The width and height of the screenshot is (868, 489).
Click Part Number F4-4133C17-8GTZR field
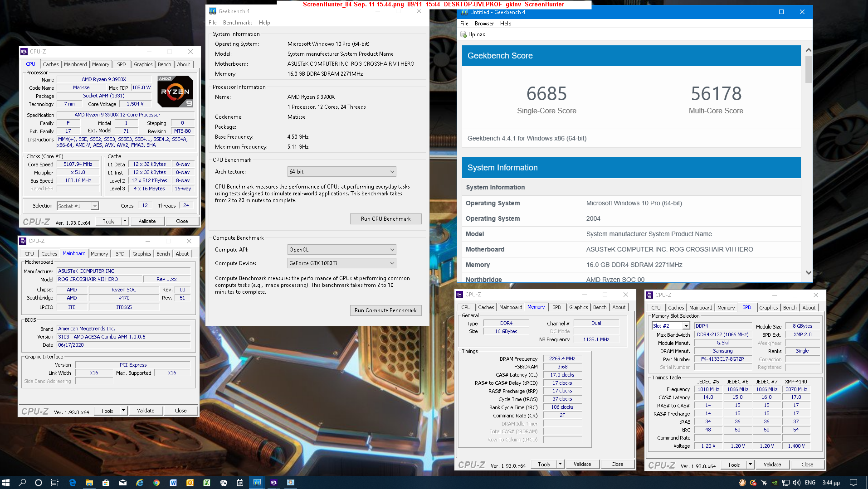coord(722,359)
